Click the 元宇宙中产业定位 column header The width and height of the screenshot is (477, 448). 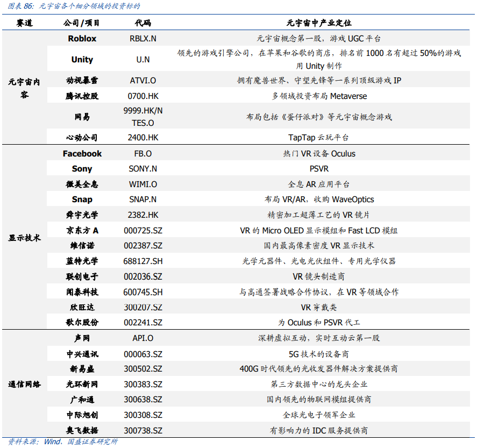click(x=319, y=23)
